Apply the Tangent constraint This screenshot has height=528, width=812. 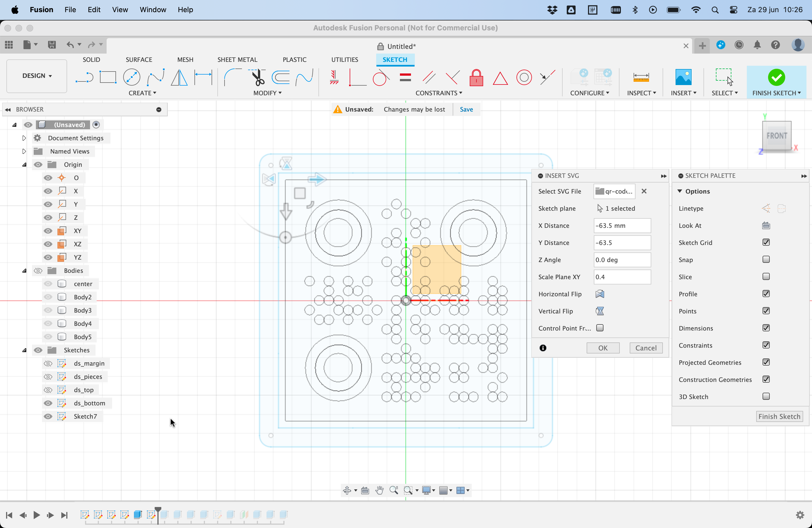[381, 77]
